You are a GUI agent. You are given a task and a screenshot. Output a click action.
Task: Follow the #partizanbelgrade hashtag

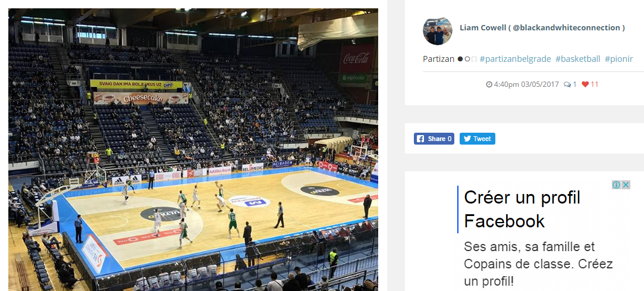tap(515, 59)
